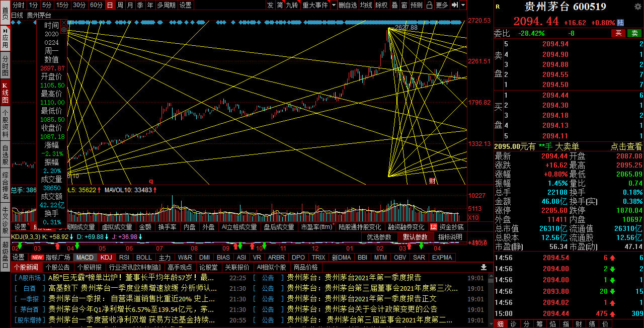Viewport: 644px width, 328px height.
Task: Click the red 买 buy button
Action: tap(619, 33)
